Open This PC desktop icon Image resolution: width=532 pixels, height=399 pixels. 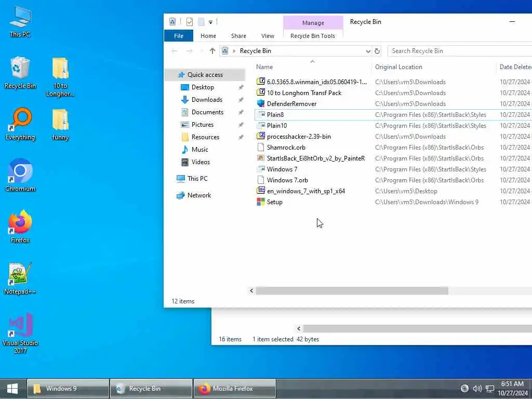click(20, 21)
